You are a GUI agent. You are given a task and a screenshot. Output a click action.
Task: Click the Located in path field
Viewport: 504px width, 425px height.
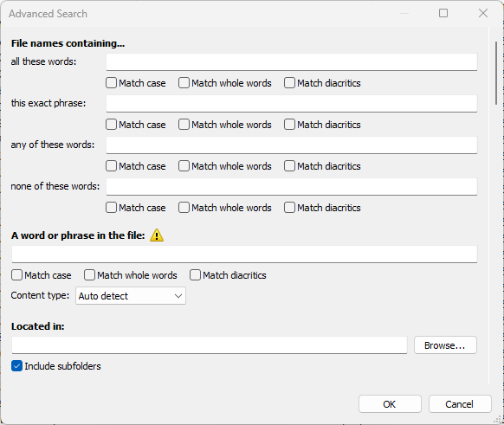tap(210, 345)
